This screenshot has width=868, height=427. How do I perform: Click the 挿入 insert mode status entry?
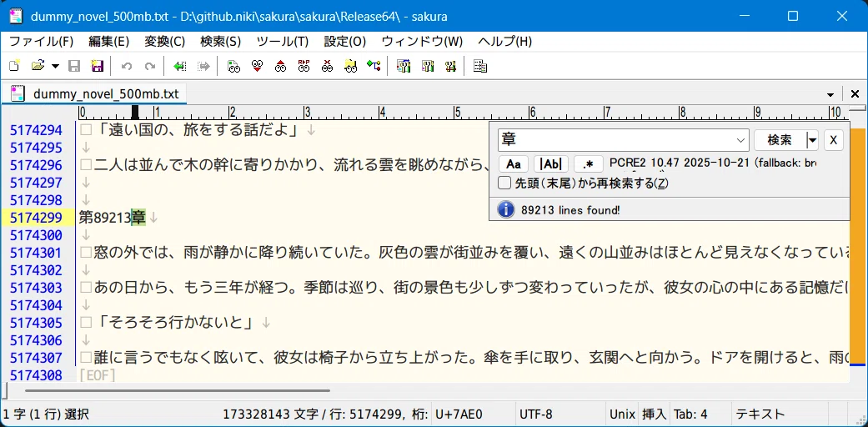coord(655,414)
